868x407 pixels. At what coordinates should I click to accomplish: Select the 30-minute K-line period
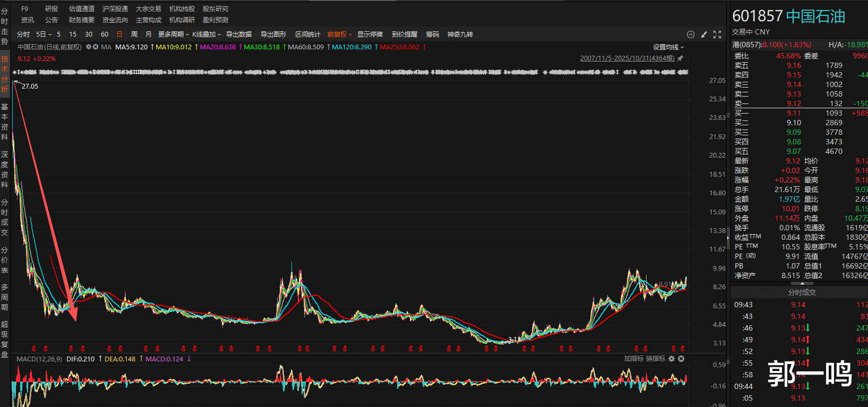coord(89,34)
